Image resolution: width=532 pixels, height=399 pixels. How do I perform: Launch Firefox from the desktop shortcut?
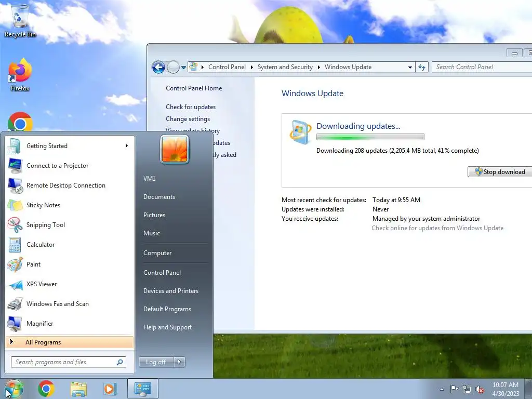(x=20, y=75)
